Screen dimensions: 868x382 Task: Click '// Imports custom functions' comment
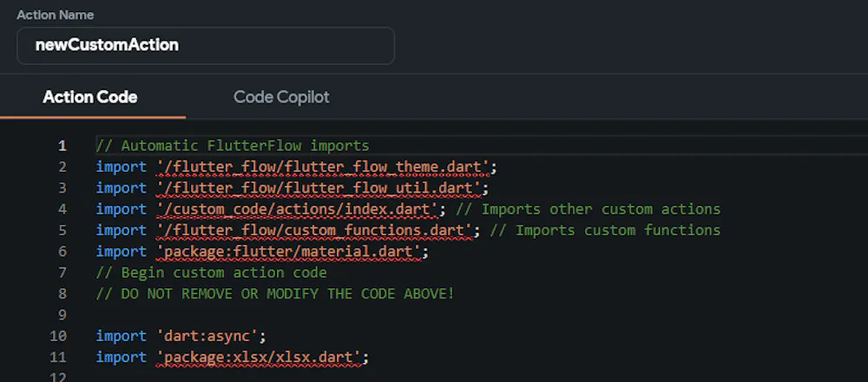point(605,230)
